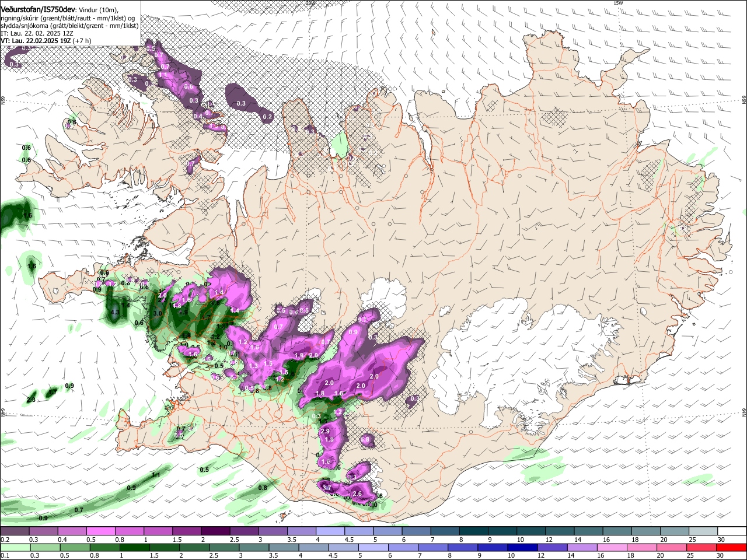
Task: Click the 3.7 precipitation value on the map
Action: pyautogui.click(x=327, y=488)
